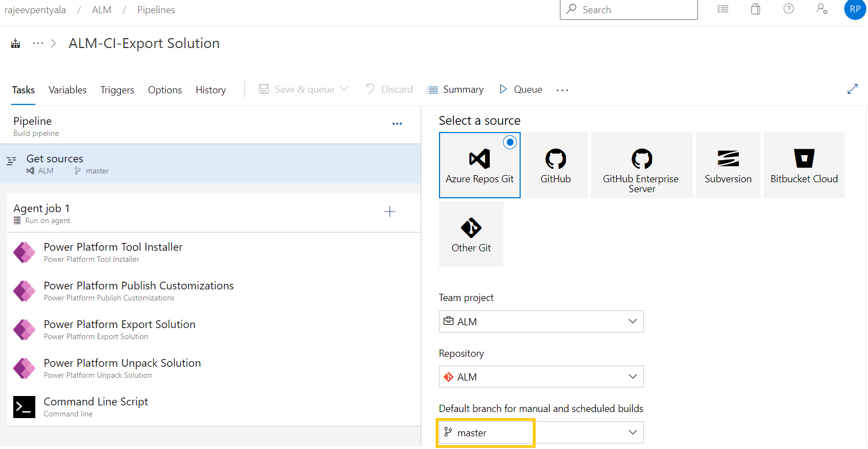Open the Team project dropdown
Screen dimensions: 868x449
click(x=541, y=321)
